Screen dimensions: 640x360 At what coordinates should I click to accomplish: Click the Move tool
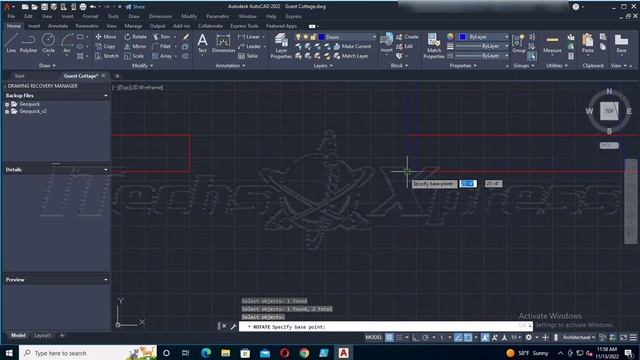106,37
